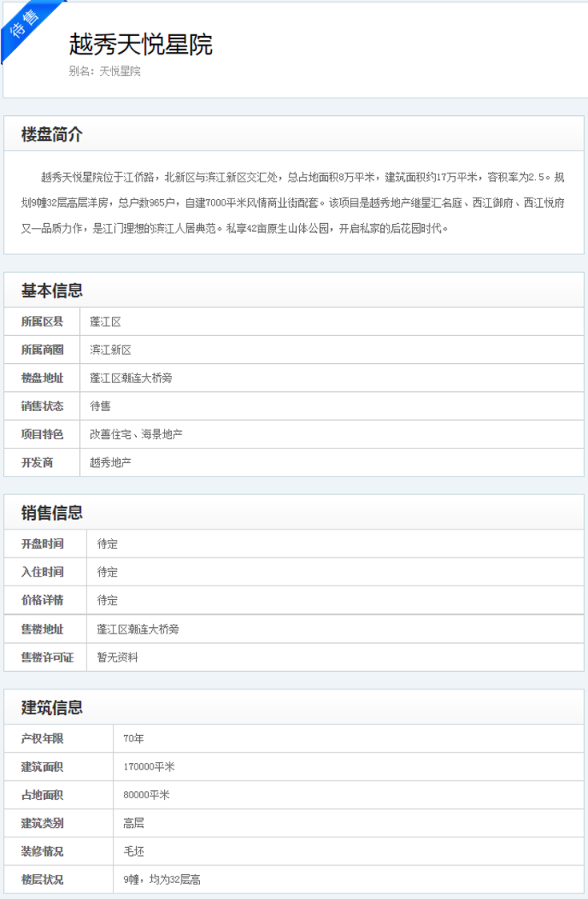This screenshot has height=899, width=588.
Task: Click the project intro paragraph text
Action: tap(293, 203)
